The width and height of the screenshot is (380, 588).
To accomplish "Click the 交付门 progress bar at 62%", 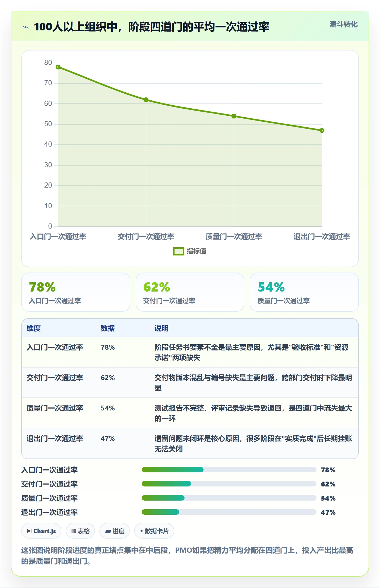I will (x=229, y=484).
